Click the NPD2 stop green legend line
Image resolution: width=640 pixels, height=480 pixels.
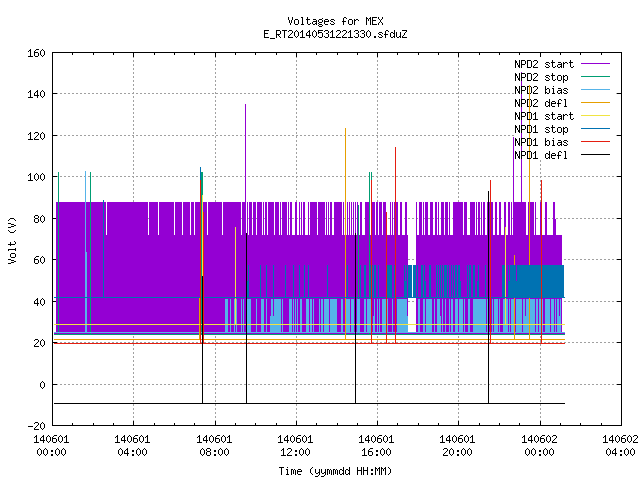pyautogui.click(x=595, y=77)
